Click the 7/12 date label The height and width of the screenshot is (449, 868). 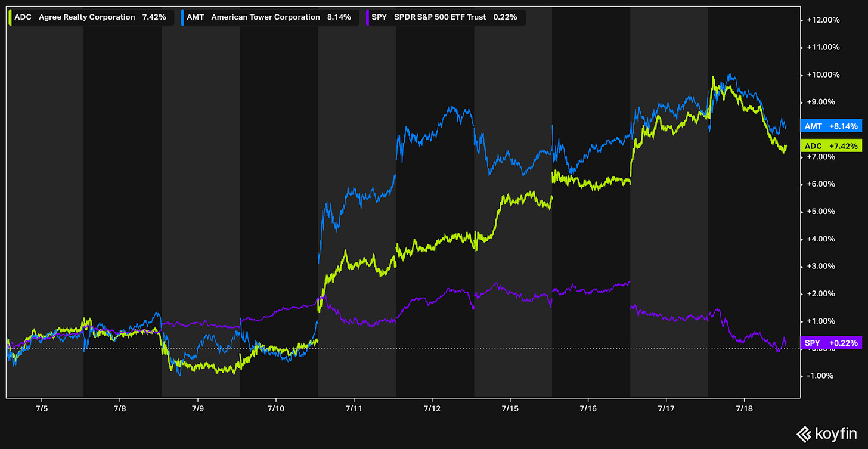coord(432,408)
